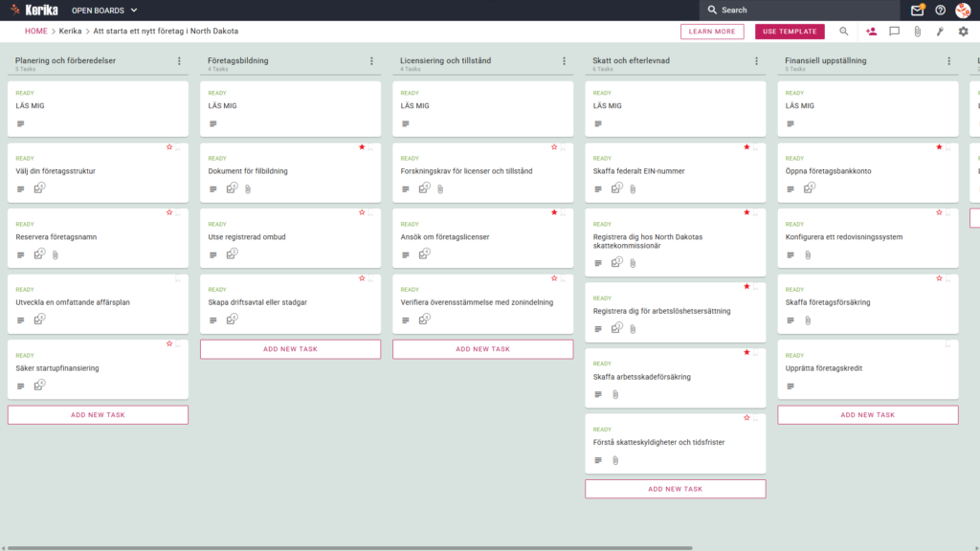Open Företagsbildning column options menu
980x551 pixels.
click(x=372, y=61)
